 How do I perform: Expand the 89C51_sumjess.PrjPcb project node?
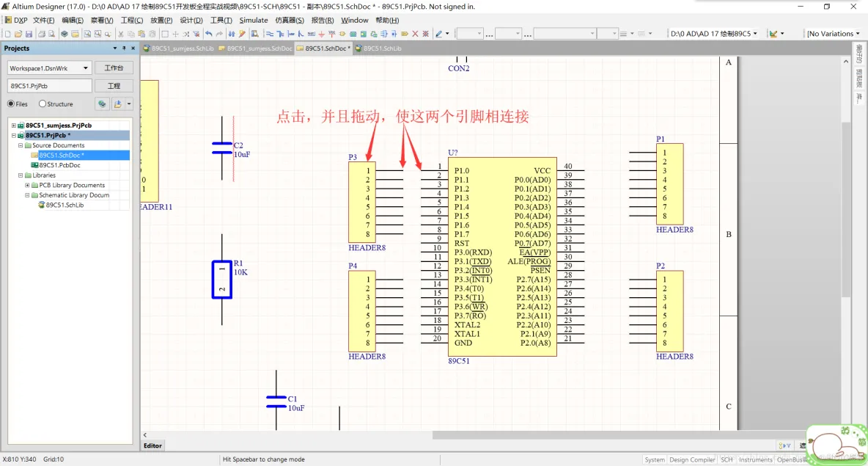[x=14, y=125]
